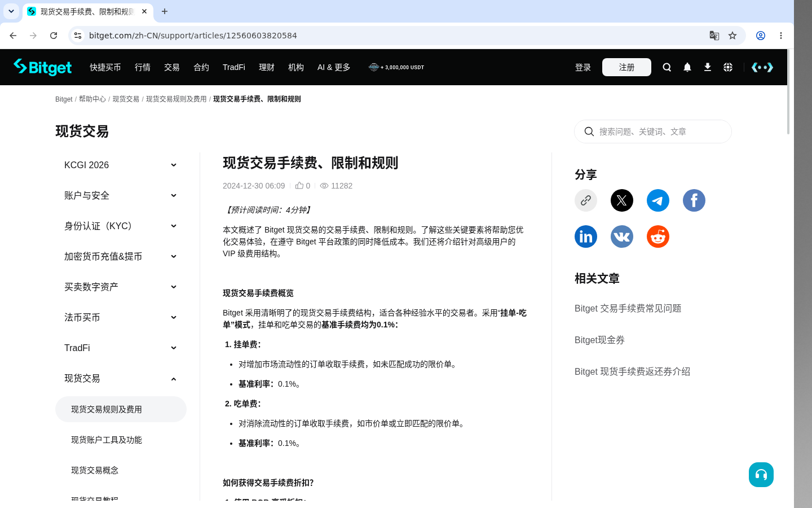The height and width of the screenshot is (508, 812).
Task: Expand 加密货币充值&提币 section
Action: (121, 256)
